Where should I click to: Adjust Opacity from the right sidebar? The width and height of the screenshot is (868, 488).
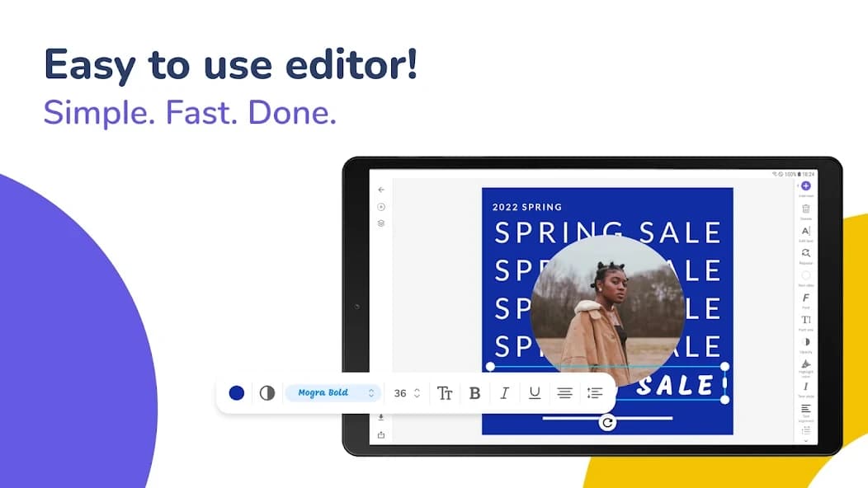pos(805,341)
